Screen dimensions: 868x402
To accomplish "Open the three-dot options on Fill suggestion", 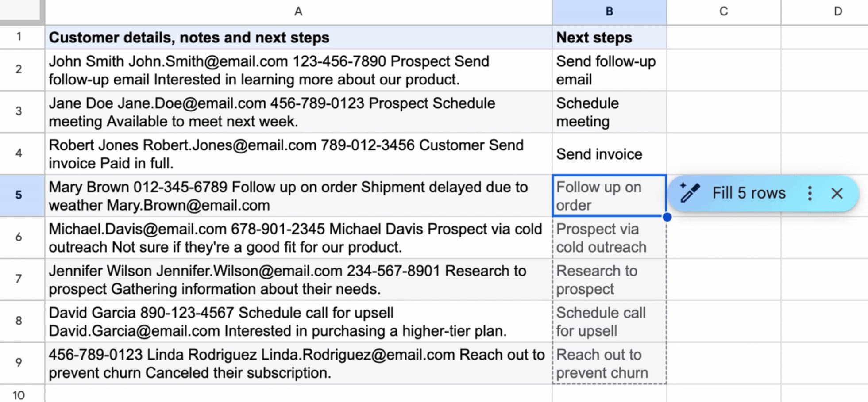I will 810,193.
